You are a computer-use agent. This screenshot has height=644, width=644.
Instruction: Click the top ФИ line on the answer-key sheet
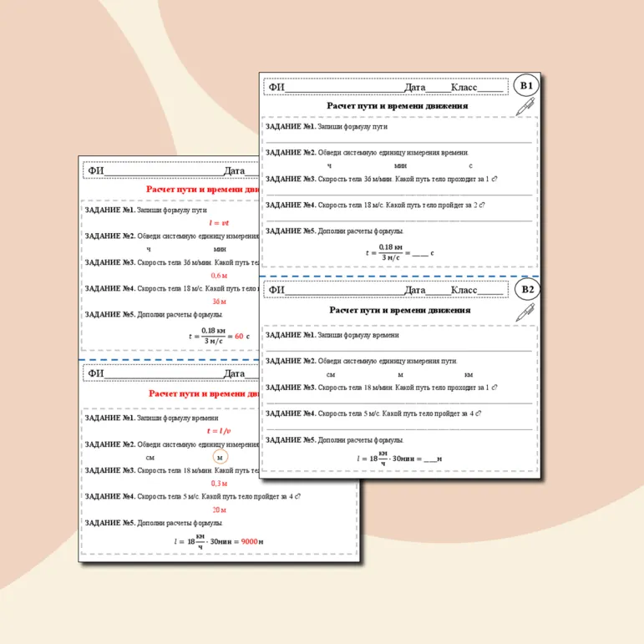[x=164, y=170]
